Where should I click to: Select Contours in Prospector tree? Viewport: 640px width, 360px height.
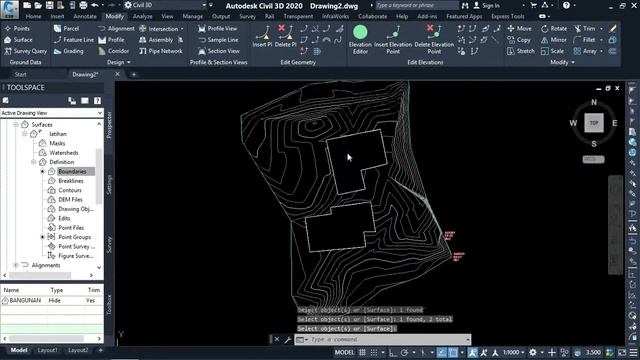[x=70, y=190]
